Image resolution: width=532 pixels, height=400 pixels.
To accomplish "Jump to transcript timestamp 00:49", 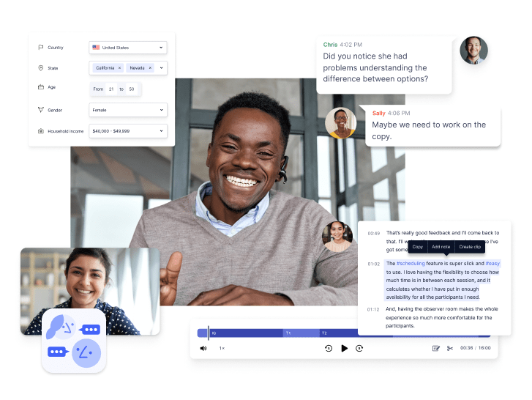I will pos(373,233).
